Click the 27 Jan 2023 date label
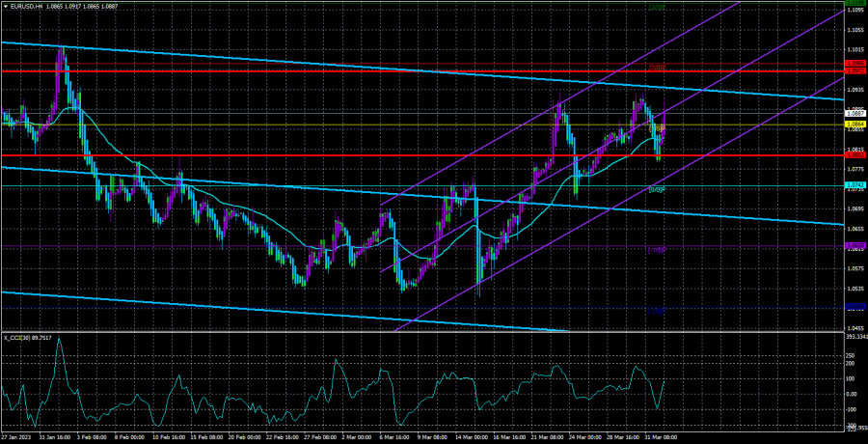This screenshot has height=444, width=868. [x=14, y=437]
